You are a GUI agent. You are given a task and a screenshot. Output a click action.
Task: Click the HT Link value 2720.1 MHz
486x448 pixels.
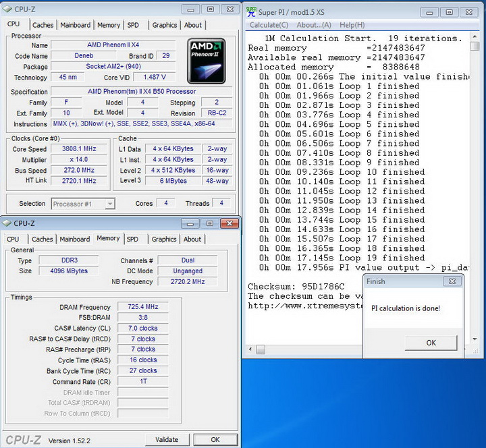pyautogui.click(x=79, y=181)
